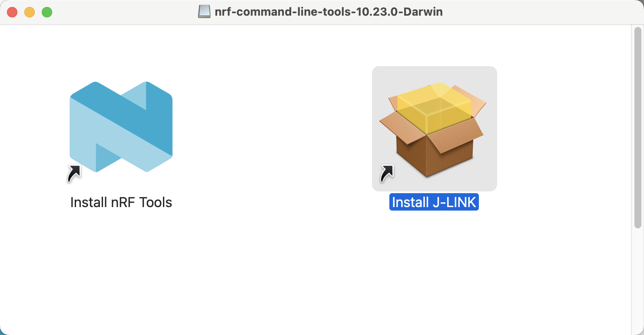Click the nrf-command-line-tools window title text
644x335 pixels.
tap(329, 12)
